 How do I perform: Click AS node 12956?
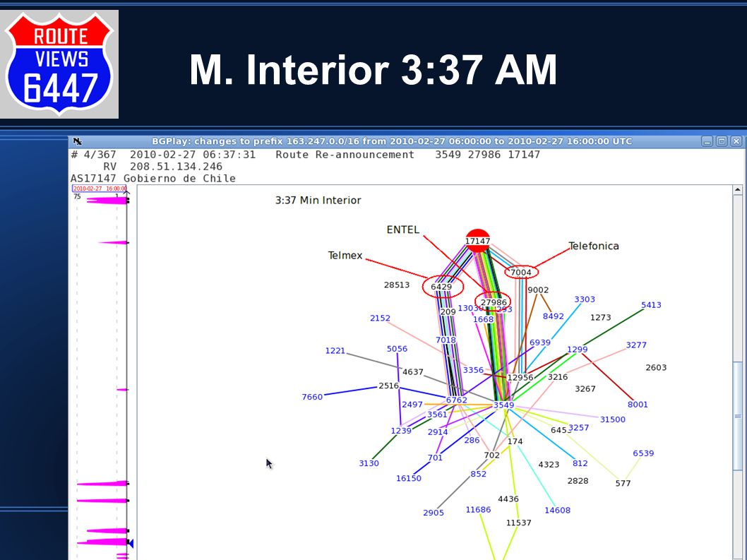click(x=520, y=378)
